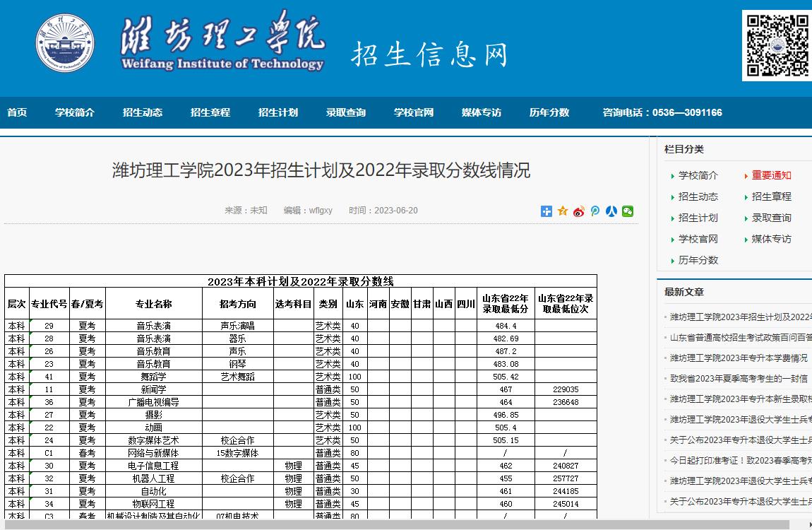Click the cell 新闻学
This screenshot has height=530, width=812.
tap(154, 389)
